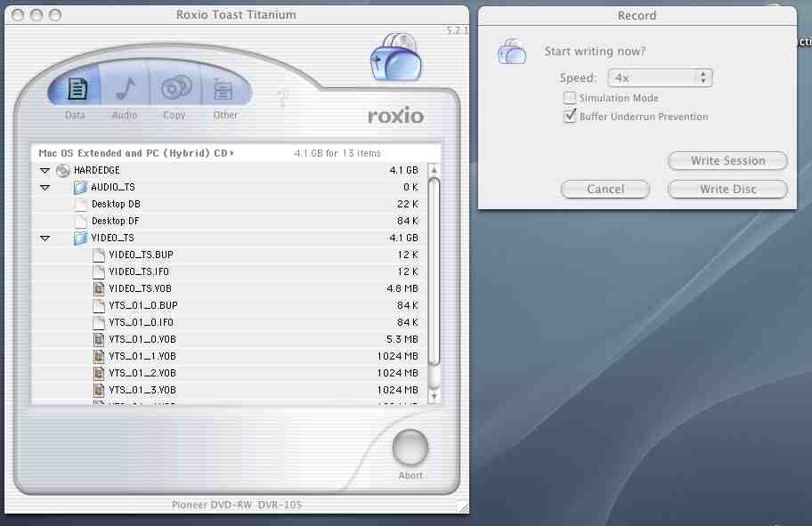This screenshot has width=812, height=526.
Task: Select the VTS_01_0.BUP file name
Action: (143, 305)
